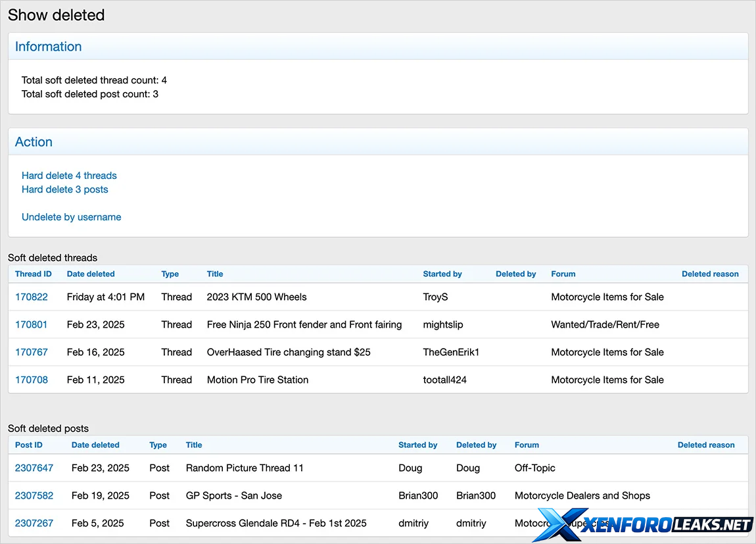
Task: Select Random Picture Thread 11 post title
Action: coord(245,468)
